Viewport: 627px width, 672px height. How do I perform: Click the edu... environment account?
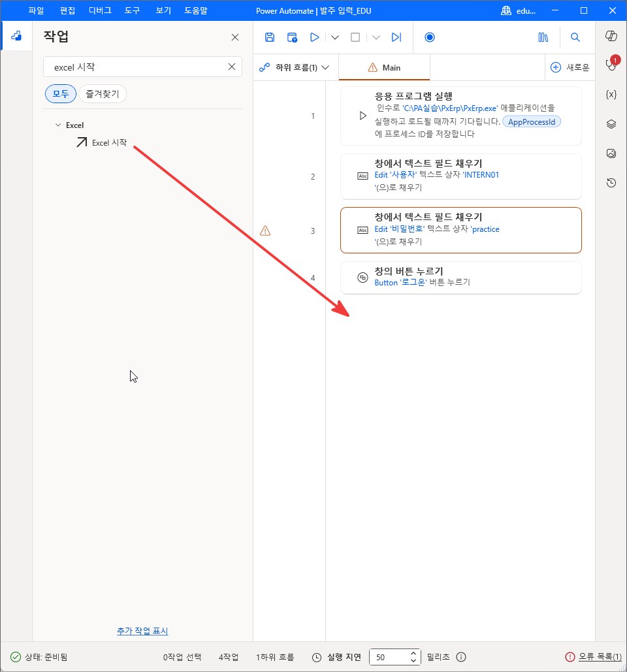[519, 10]
